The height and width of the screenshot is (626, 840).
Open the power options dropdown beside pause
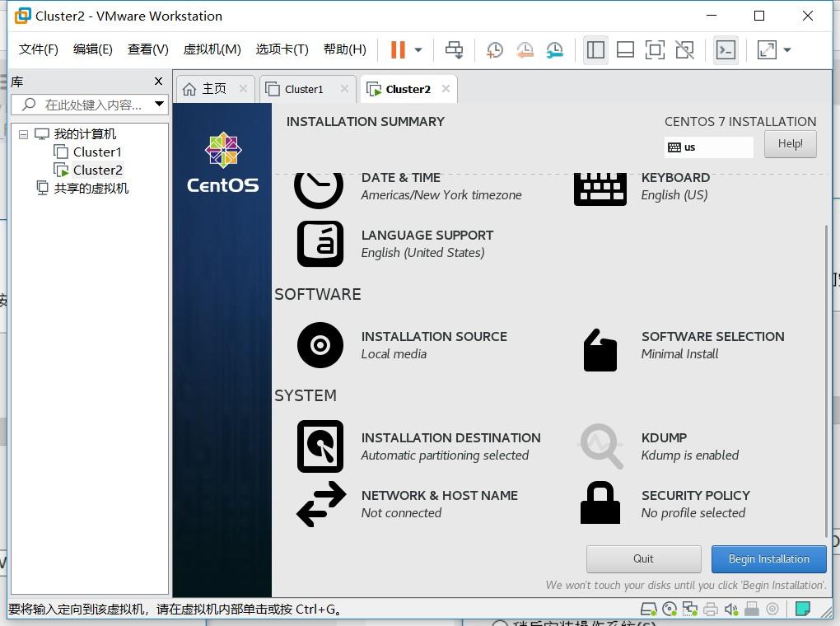click(x=418, y=50)
